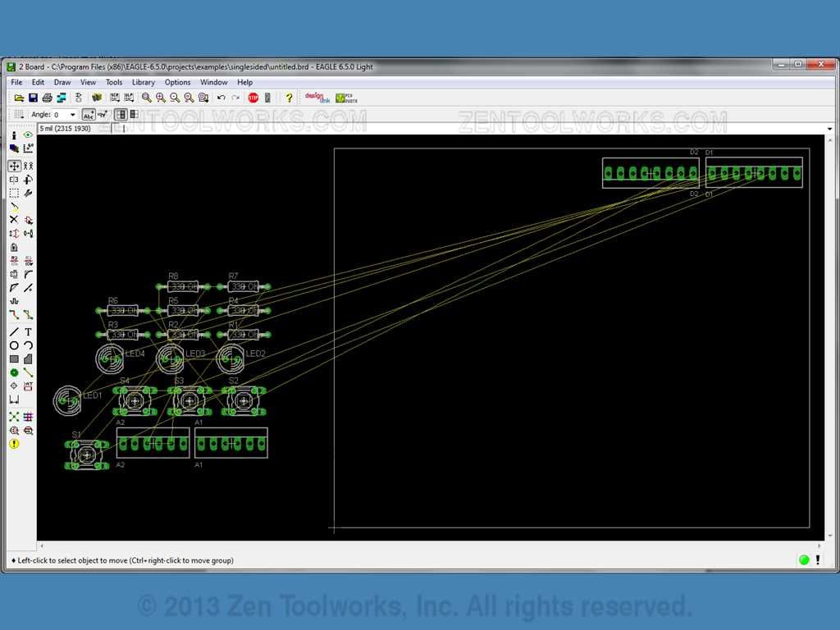Run a script via SCR icon
This screenshot has height=630, width=840.
[x=115, y=98]
